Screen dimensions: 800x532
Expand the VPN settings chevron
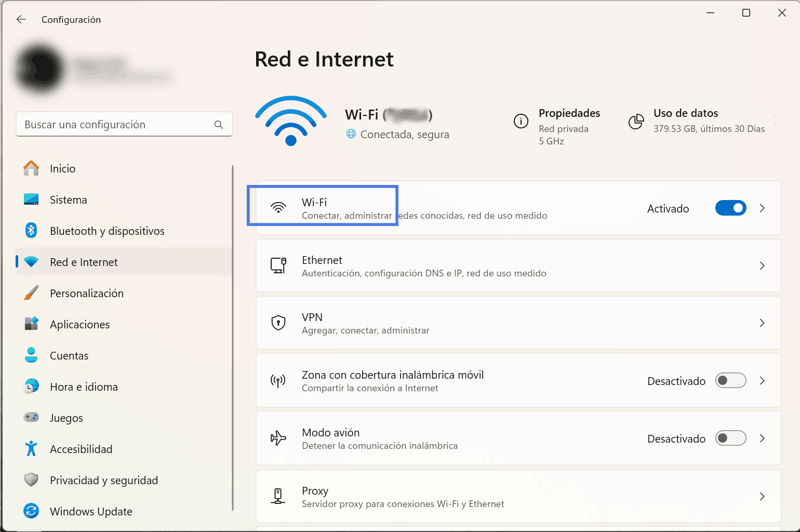(x=762, y=323)
